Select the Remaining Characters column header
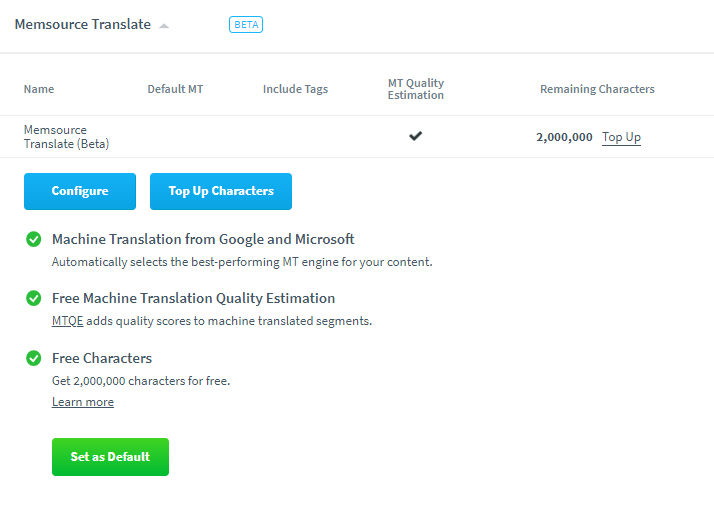714x505 pixels. pyautogui.click(x=597, y=89)
